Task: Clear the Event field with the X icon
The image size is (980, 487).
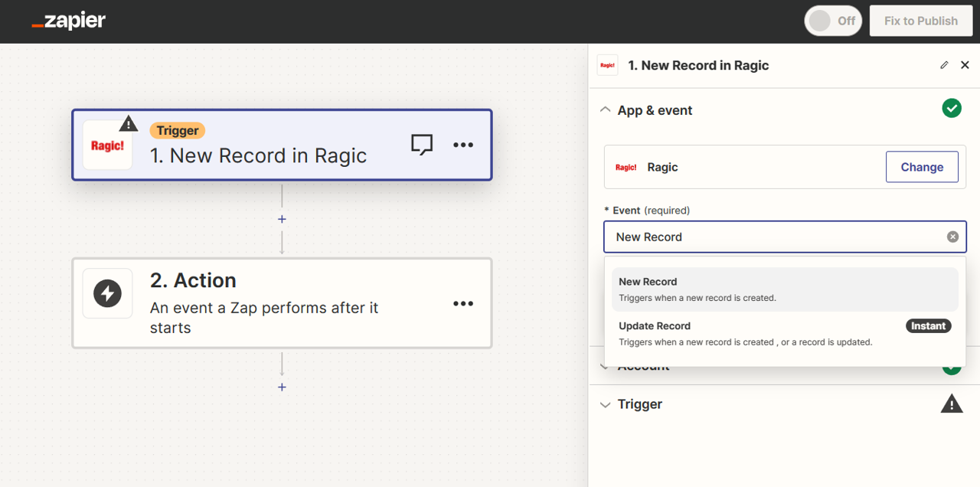Action: (x=952, y=237)
